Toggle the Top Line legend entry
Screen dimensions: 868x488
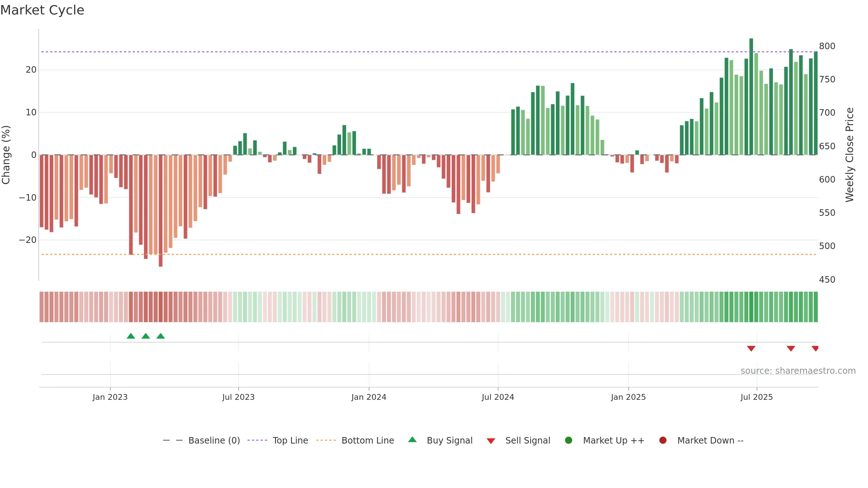click(278, 440)
